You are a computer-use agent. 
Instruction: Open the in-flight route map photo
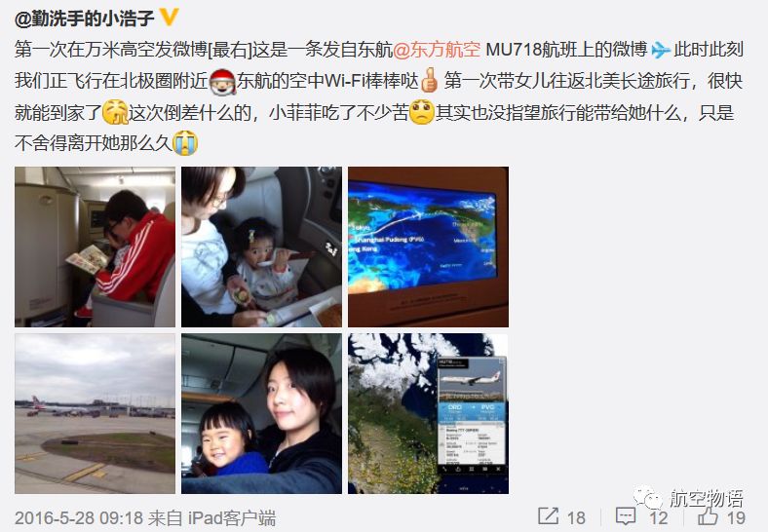click(x=429, y=247)
